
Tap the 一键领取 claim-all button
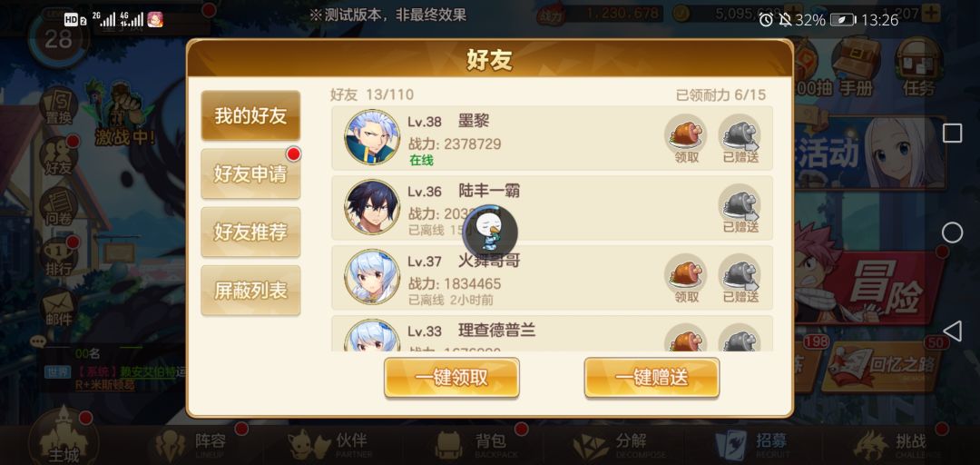(x=451, y=378)
